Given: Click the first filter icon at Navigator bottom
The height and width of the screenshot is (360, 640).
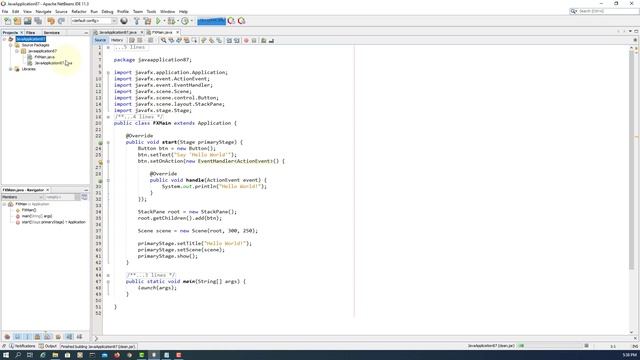Looking at the screenshot, I should pyautogui.click(x=7, y=337).
